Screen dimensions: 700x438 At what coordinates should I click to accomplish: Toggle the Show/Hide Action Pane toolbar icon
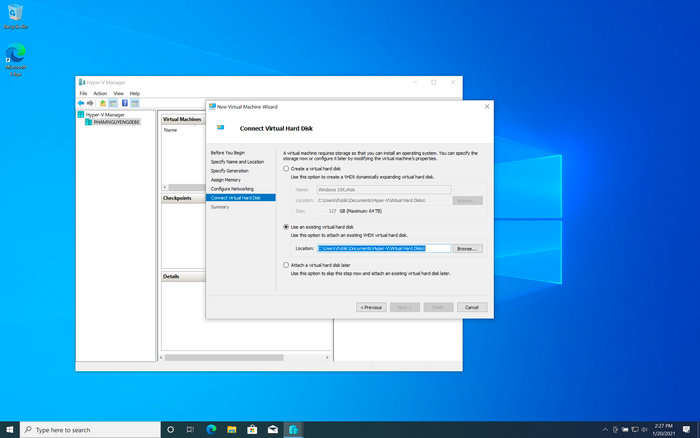click(x=135, y=103)
